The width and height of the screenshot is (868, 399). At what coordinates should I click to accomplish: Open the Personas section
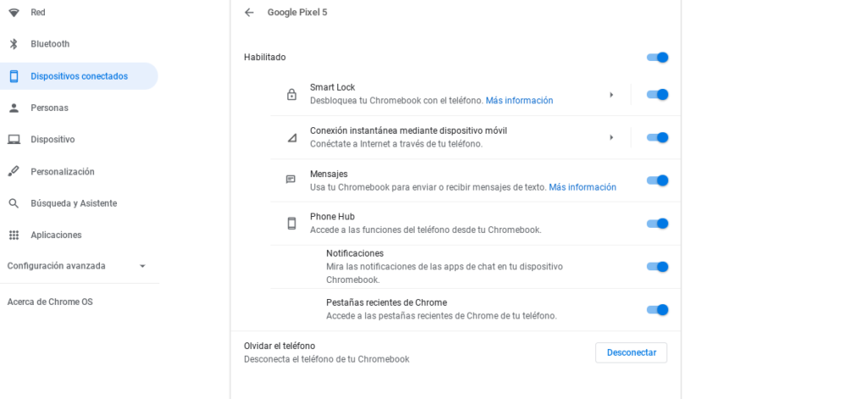click(x=49, y=108)
